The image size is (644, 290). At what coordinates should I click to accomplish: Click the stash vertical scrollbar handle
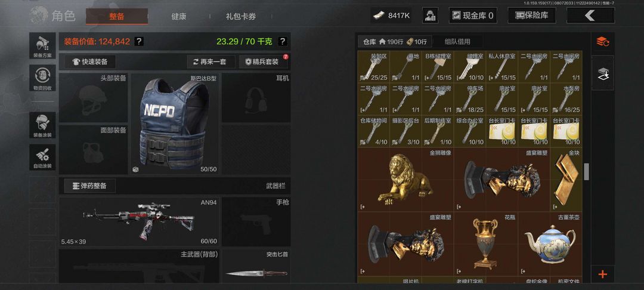(586, 171)
